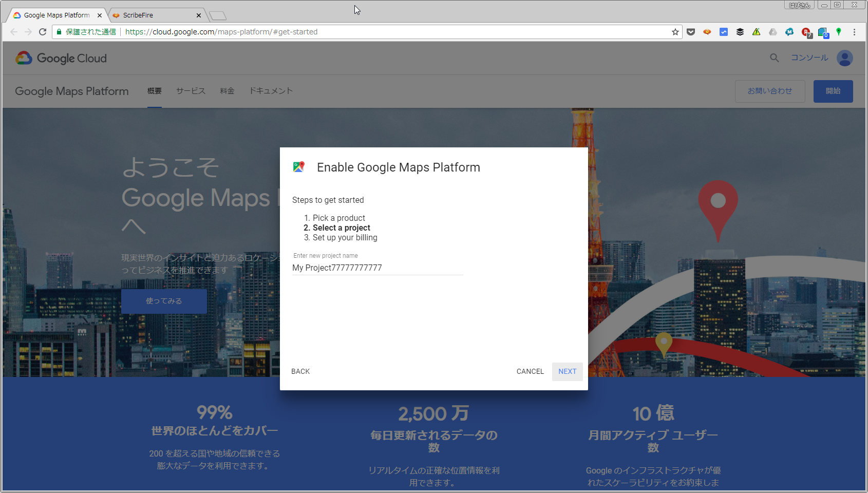
Task: Open the Buffer stacked layers extension
Action: click(740, 32)
